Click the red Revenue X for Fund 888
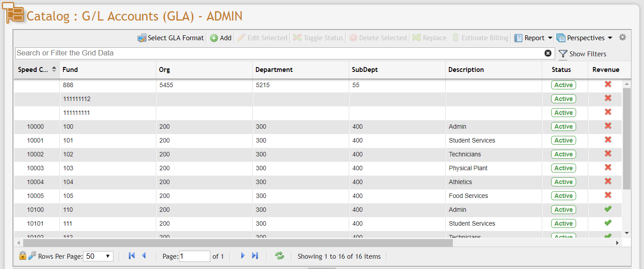644x269 pixels. [x=608, y=84]
